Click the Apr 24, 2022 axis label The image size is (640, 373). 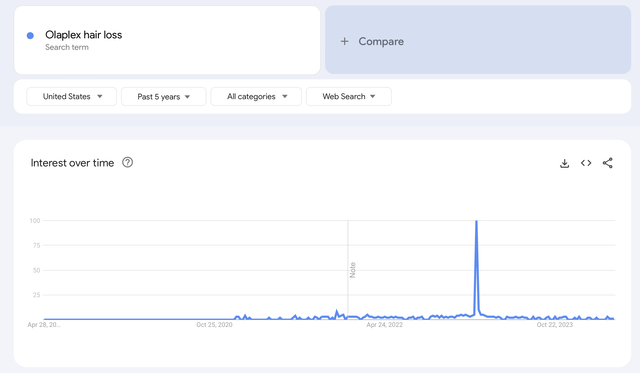click(384, 325)
